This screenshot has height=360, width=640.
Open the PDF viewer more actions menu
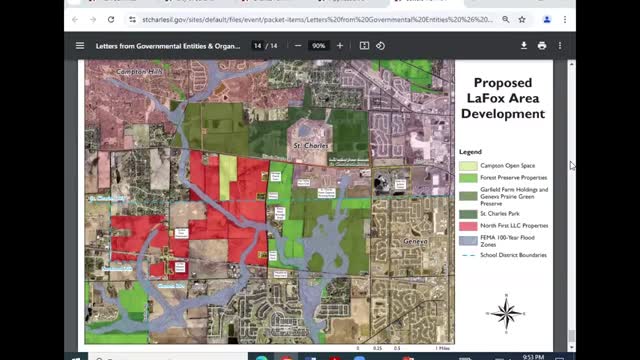[x=560, y=46]
